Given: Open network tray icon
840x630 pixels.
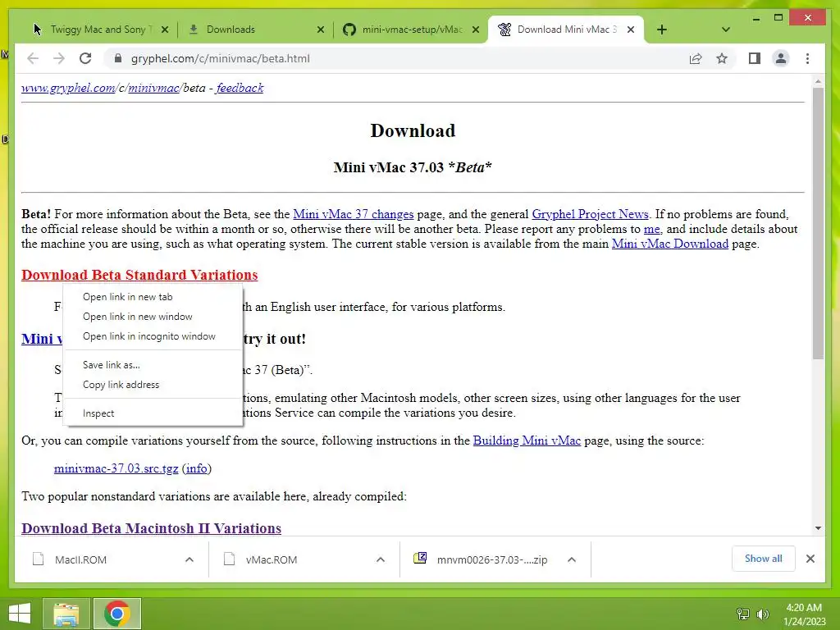Looking at the screenshot, I should (x=742, y=614).
